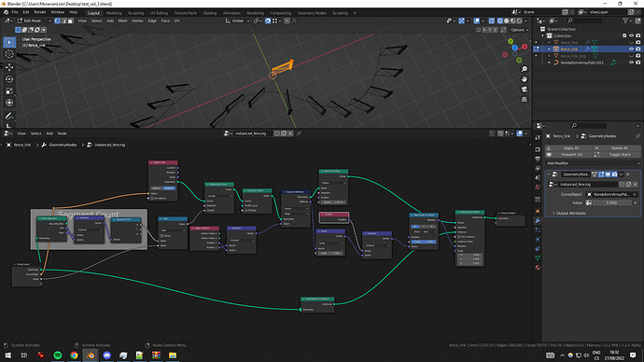Collapse the GeometryNodes modifier panel

click(549, 174)
